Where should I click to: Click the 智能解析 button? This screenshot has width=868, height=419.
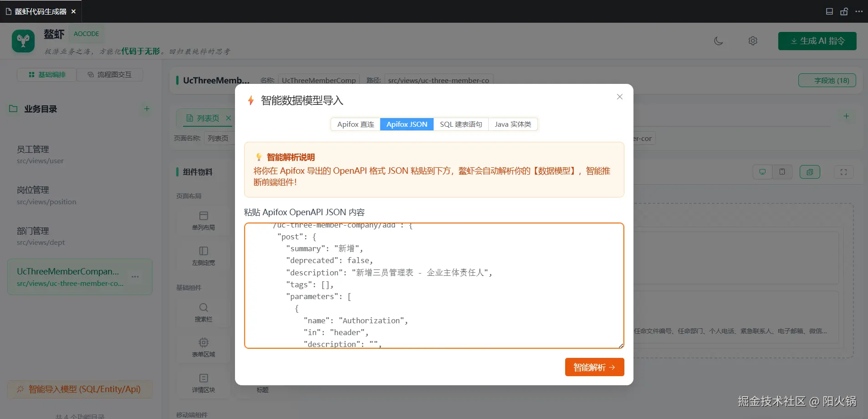tap(594, 367)
